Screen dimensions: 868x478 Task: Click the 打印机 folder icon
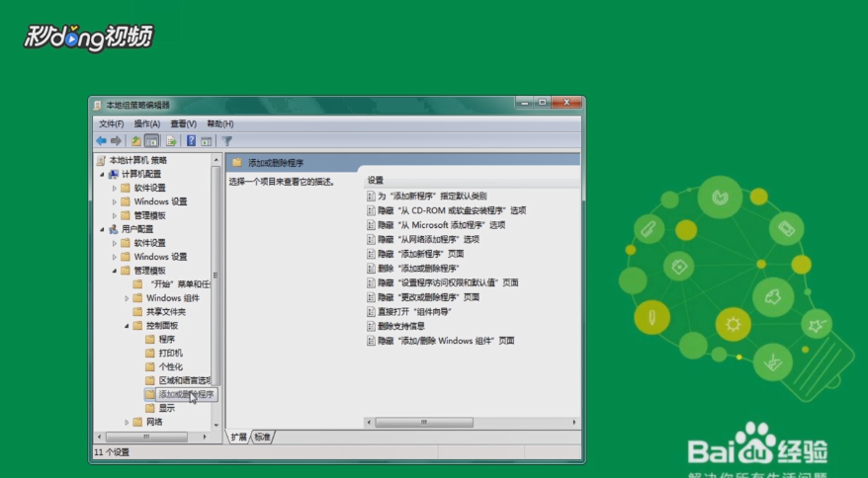coord(150,353)
